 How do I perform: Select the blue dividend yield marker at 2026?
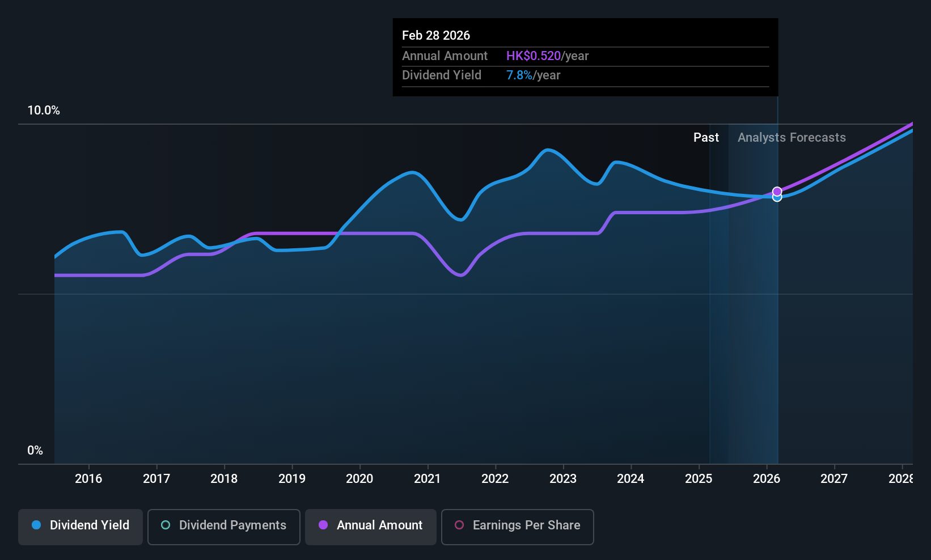pyautogui.click(x=777, y=197)
